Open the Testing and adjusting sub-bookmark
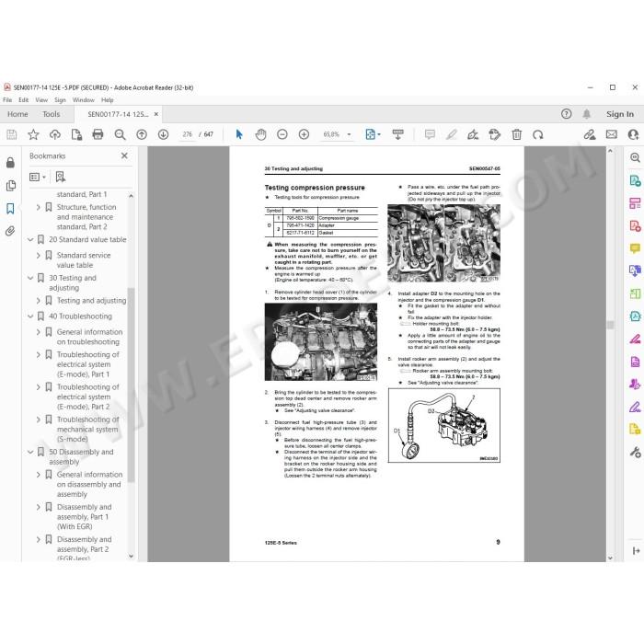Screen dimensions: 644x644 (91, 301)
